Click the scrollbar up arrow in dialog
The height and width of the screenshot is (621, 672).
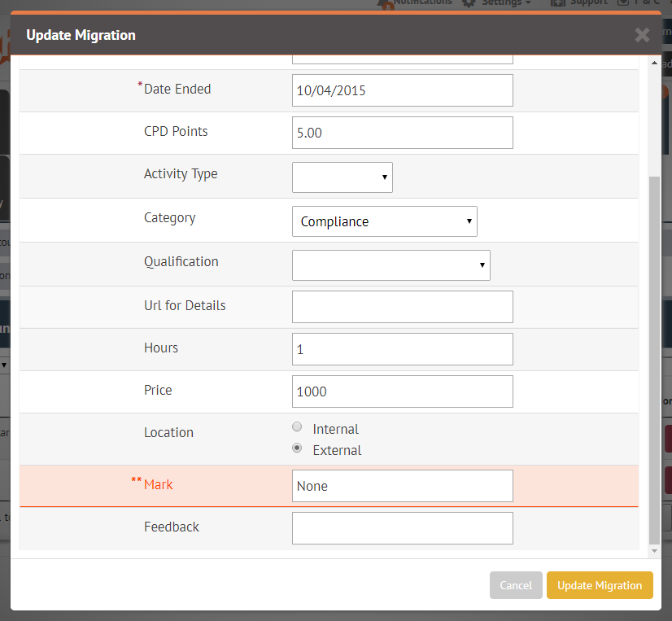(654, 63)
